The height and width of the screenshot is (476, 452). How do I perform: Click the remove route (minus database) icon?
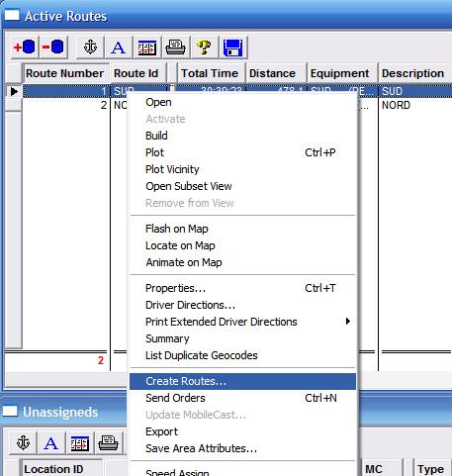point(53,48)
